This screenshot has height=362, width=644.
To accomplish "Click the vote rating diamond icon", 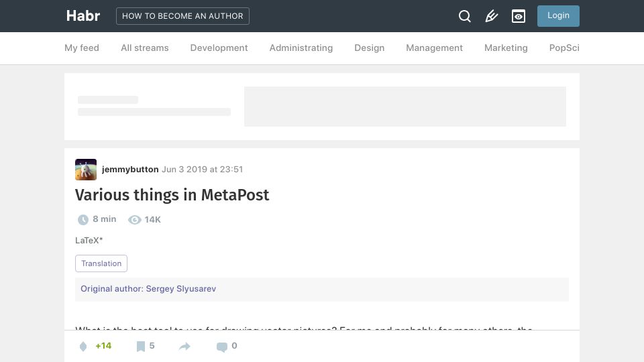I will coord(83,347).
